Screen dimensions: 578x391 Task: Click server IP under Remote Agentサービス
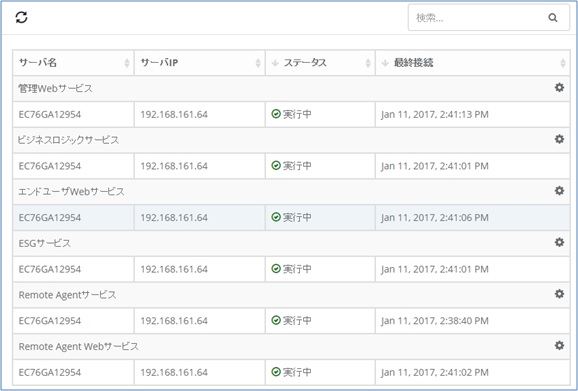[174, 321]
